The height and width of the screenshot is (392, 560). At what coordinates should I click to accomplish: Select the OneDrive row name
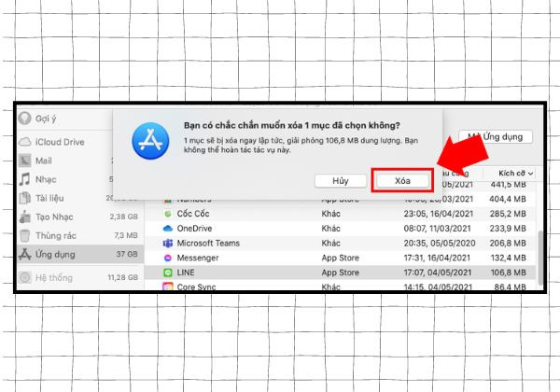[194, 229]
